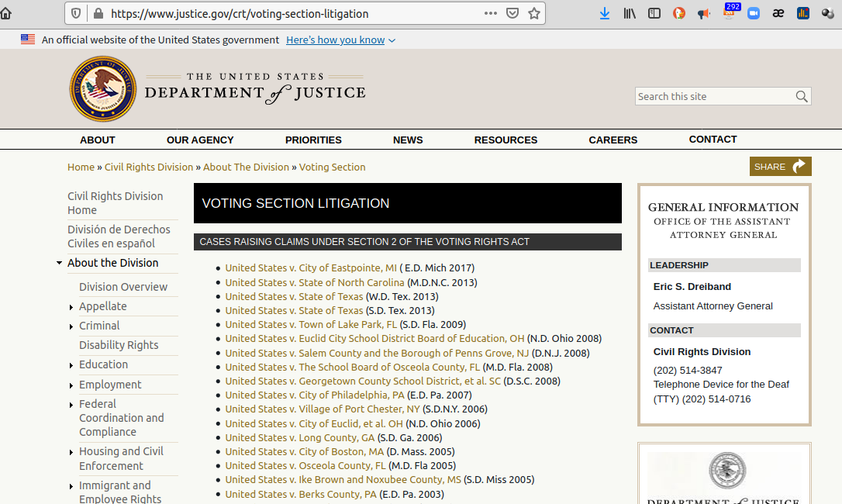Open the CONTACT navigation menu

point(713,139)
